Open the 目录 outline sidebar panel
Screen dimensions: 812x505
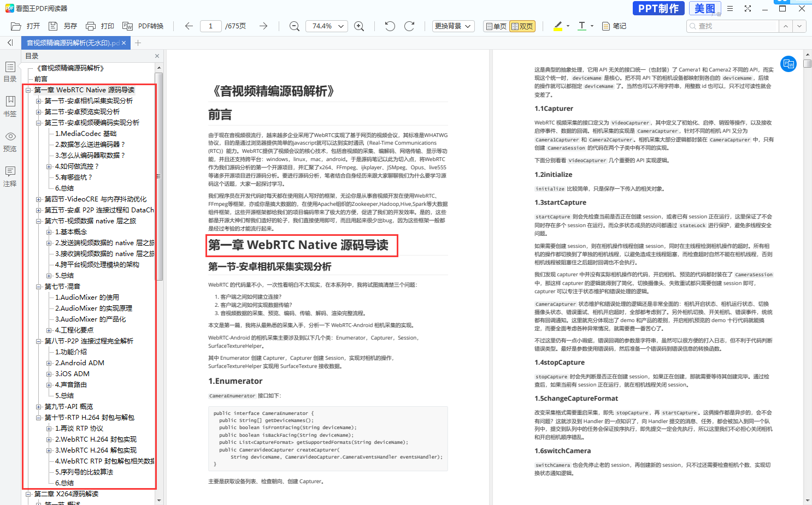tap(10, 72)
